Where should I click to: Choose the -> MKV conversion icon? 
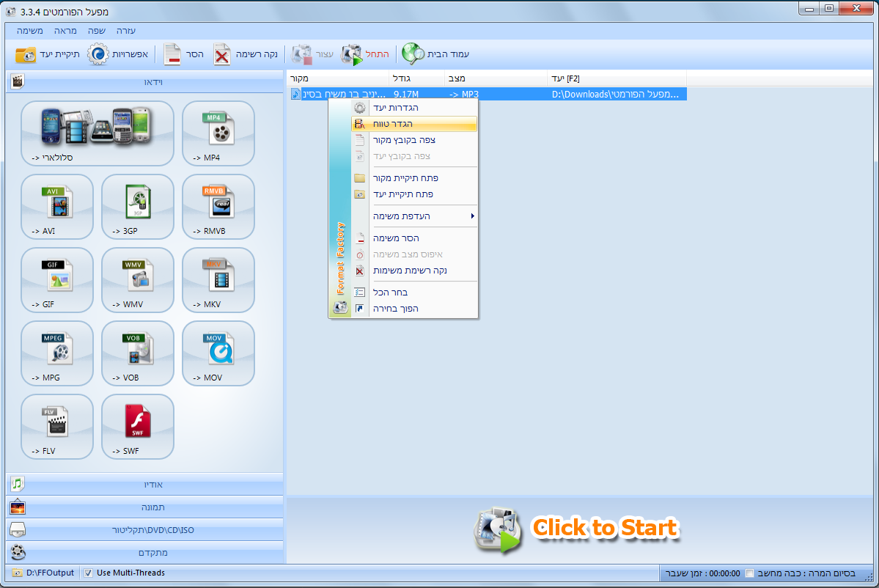[x=218, y=280]
